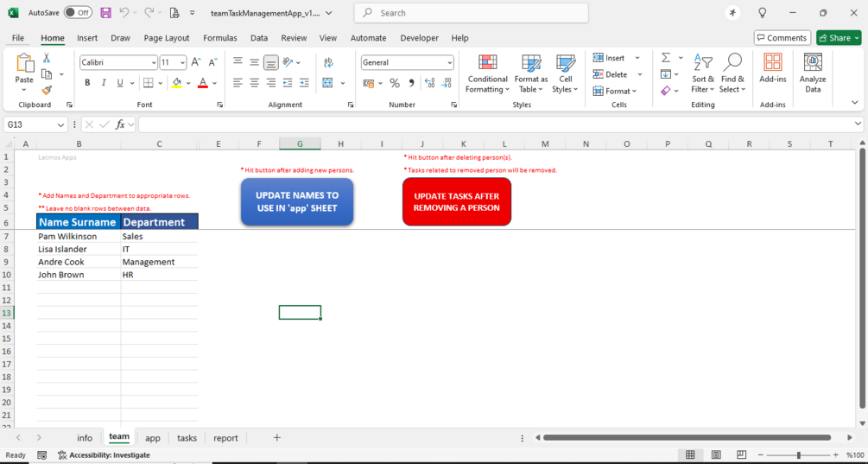Open the font name Calibri dropdown
Viewport: 868px width, 464px height.
click(x=154, y=62)
